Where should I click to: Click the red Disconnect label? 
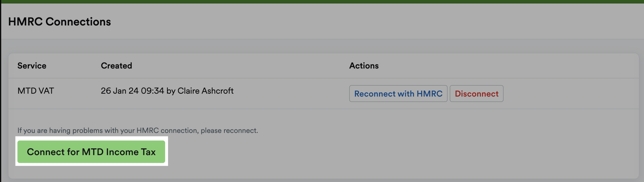(476, 94)
